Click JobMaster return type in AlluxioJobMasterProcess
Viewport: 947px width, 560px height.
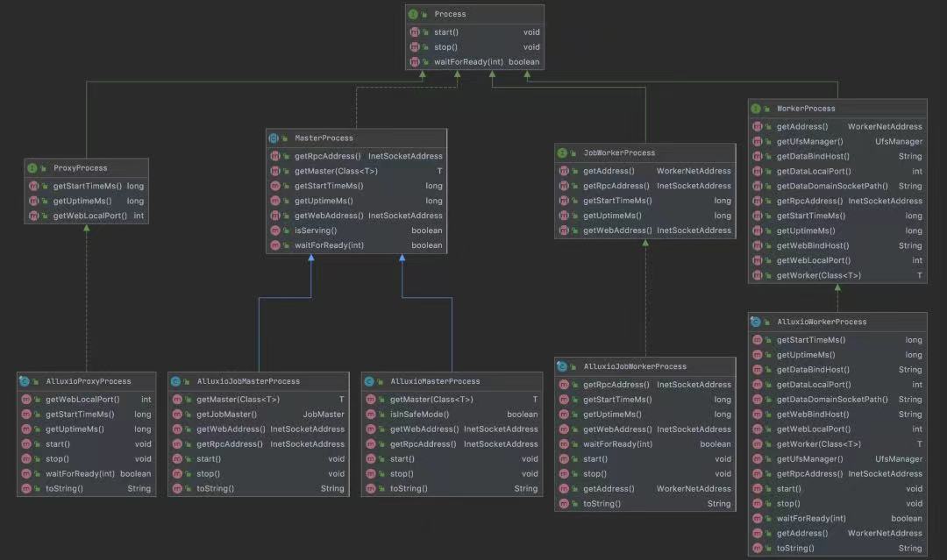point(324,414)
